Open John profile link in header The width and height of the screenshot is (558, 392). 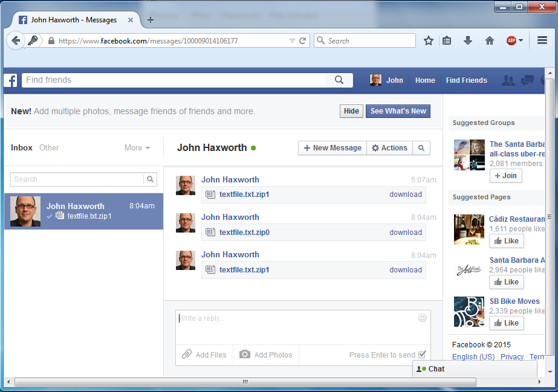pyautogui.click(x=395, y=80)
